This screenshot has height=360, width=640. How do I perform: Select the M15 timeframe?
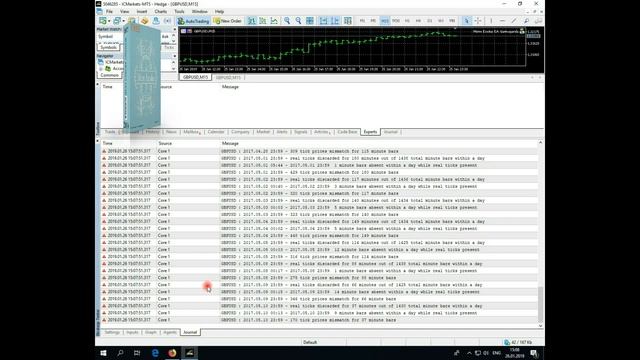pos(384,21)
